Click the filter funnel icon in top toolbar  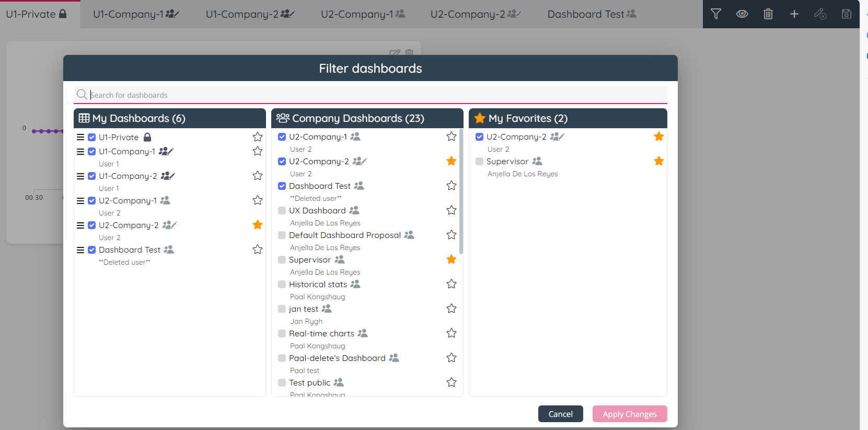click(716, 14)
